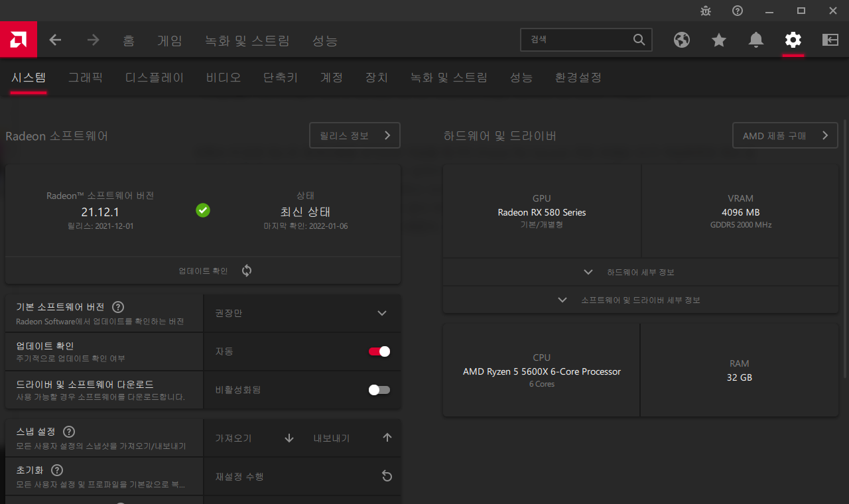
Task: Click RAM value 32 GB
Action: [740, 377]
